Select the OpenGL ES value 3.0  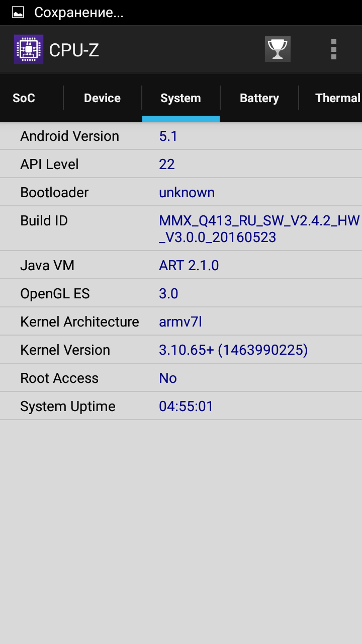pos(168,293)
